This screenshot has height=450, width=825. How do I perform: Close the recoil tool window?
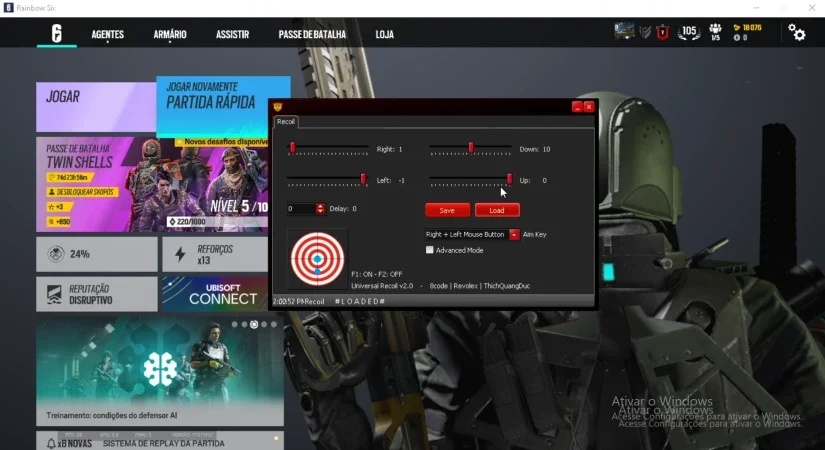tap(589, 107)
